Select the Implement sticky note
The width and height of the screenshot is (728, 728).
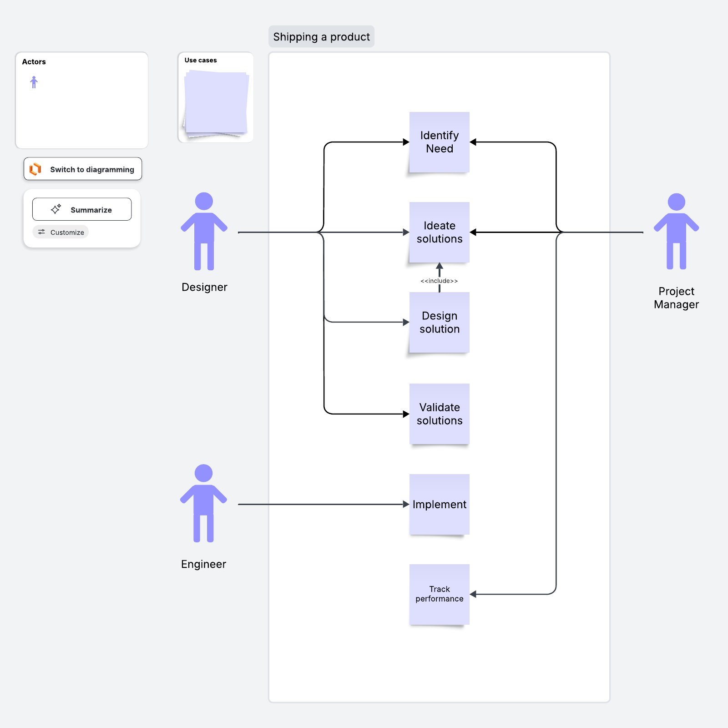point(439,504)
